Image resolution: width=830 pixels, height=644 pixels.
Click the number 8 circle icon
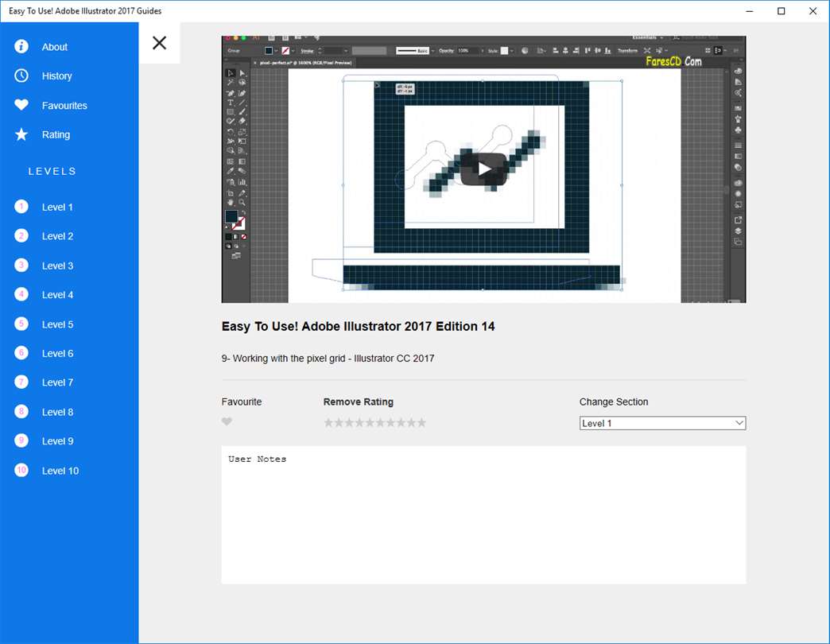point(21,411)
